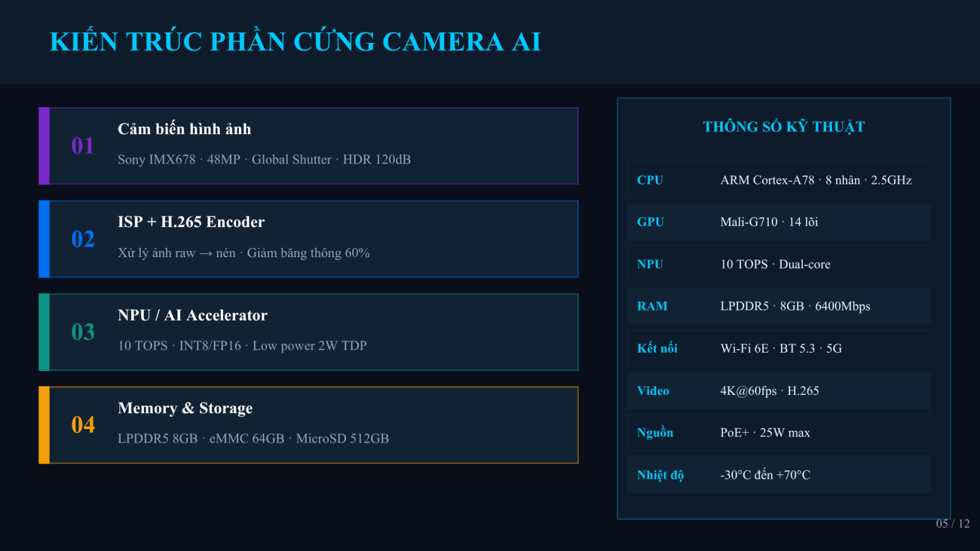980x551 pixels.
Task: Click the "Cảm biến hình ảnh" card heading
Action: tap(184, 129)
